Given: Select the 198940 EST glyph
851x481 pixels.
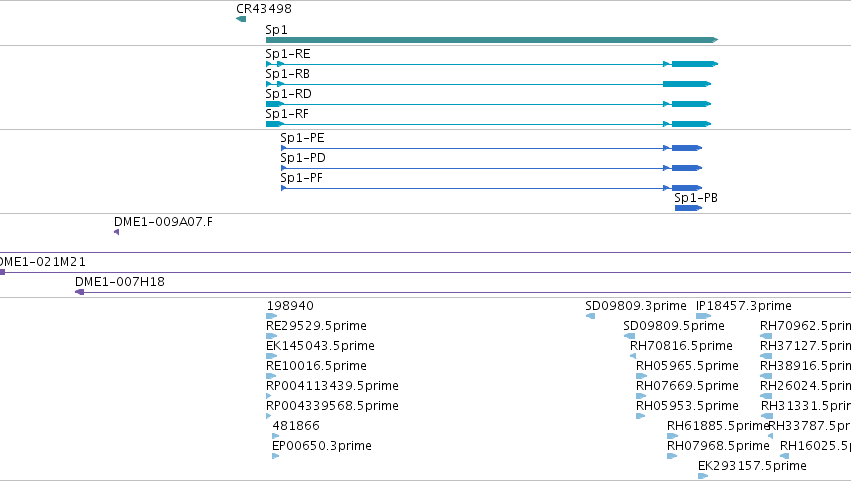Looking at the screenshot, I should tap(271, 316).
